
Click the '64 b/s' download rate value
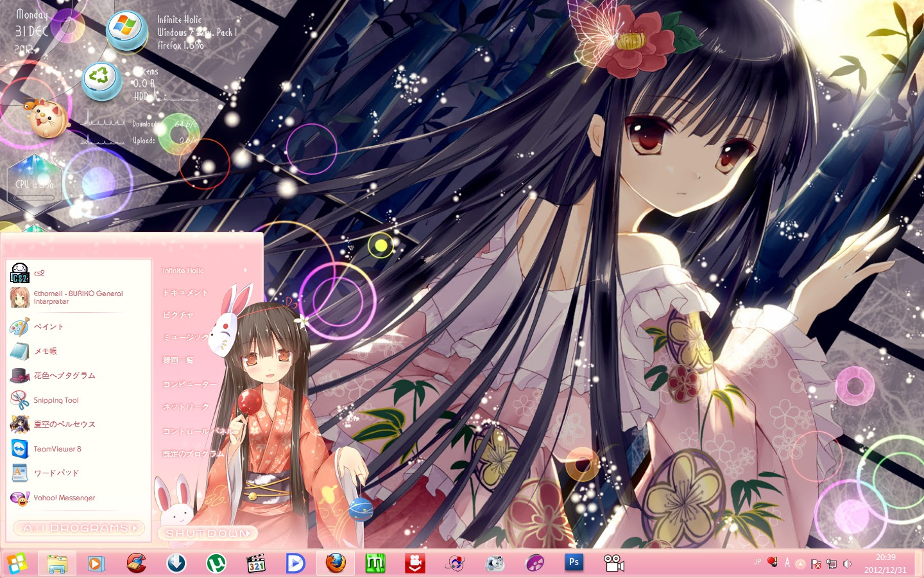point(186,124)
